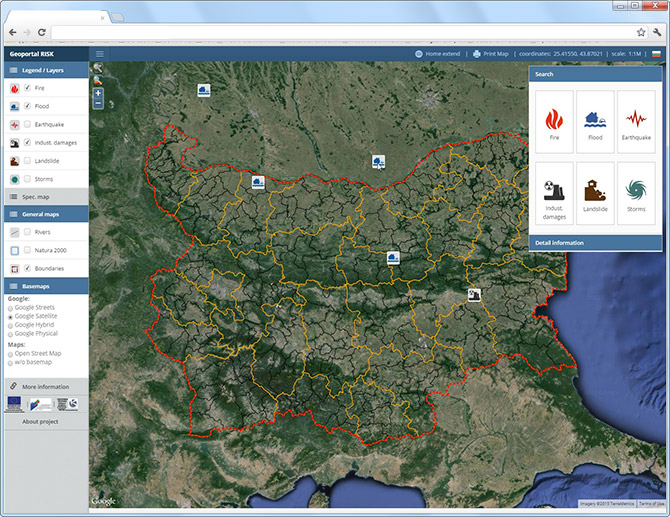Click the map zoom in plus button
Image resolution: width=670 pixels, height=517 pixels.
pyautogui.click(x=98, y=93)
